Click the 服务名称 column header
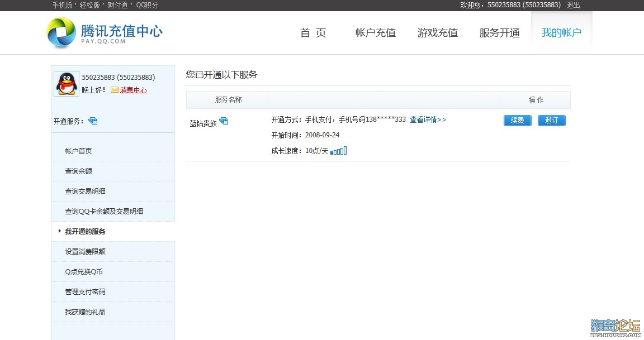The width and height of the screenshot is (644, 340). point(228,100)
